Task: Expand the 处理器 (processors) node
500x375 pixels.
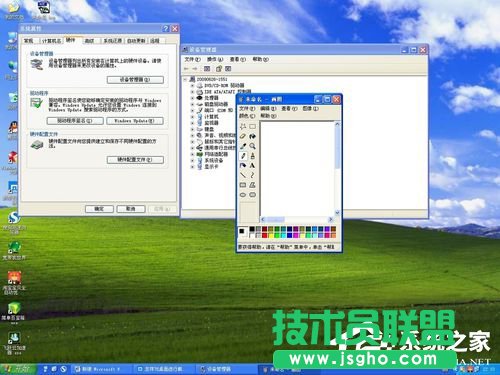Action: point(192,98)
